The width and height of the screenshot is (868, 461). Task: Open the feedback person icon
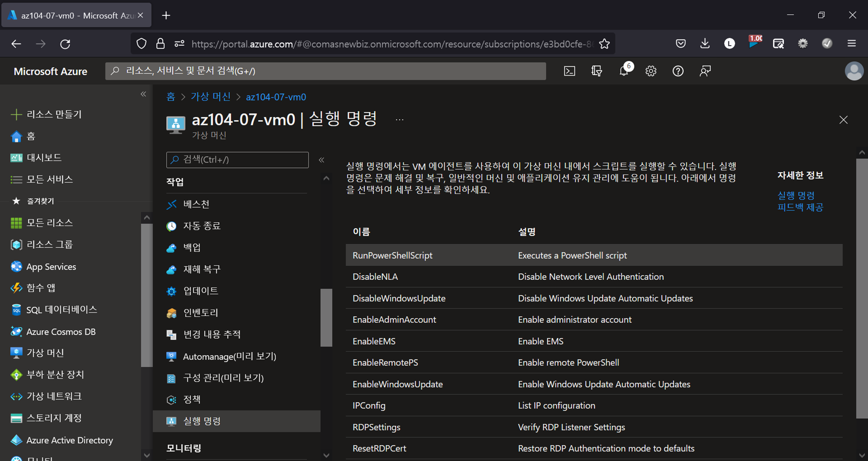pyautogui.click(x=705, y=71)
